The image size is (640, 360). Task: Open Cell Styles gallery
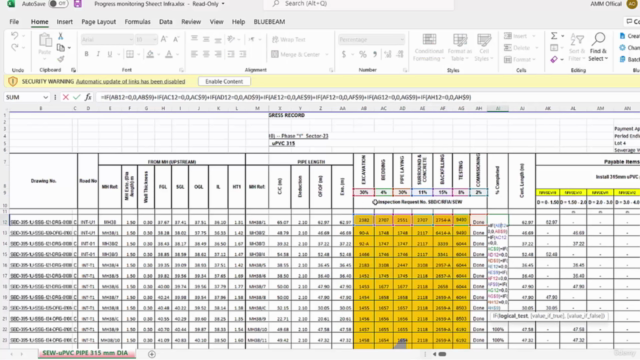click(x=484, y=47)
